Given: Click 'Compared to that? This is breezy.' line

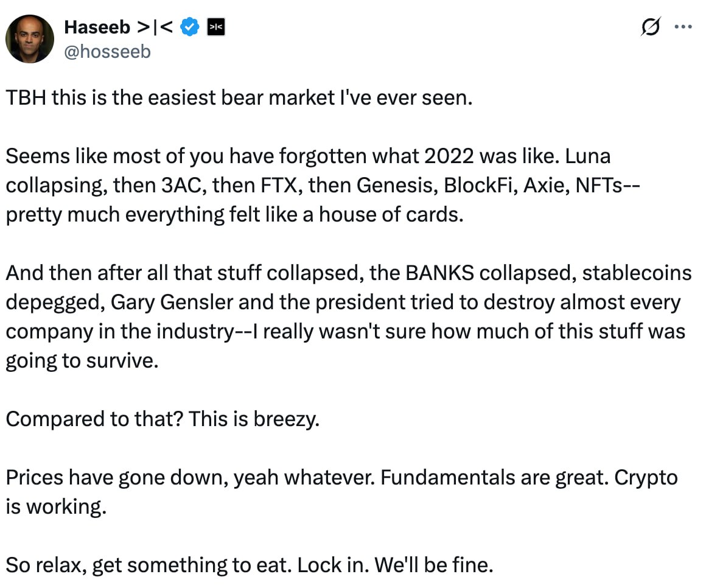Looking at the screenshot, I should pos(163,419).
